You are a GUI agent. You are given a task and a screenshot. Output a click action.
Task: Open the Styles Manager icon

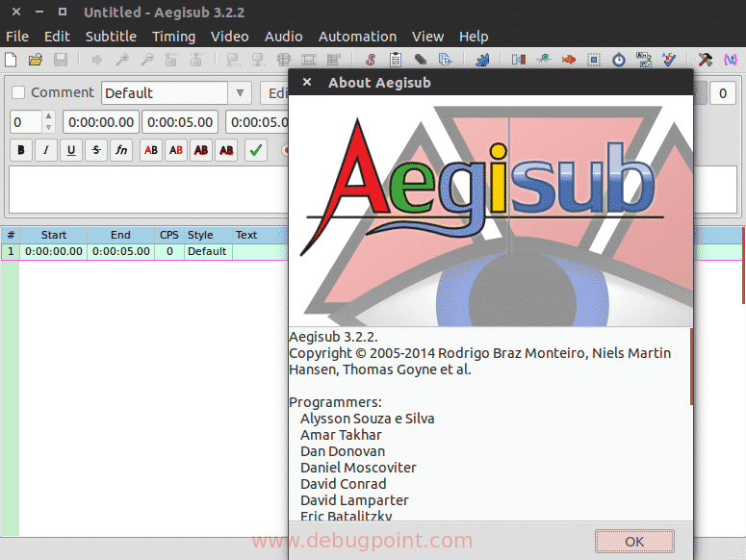pos(371,60)
